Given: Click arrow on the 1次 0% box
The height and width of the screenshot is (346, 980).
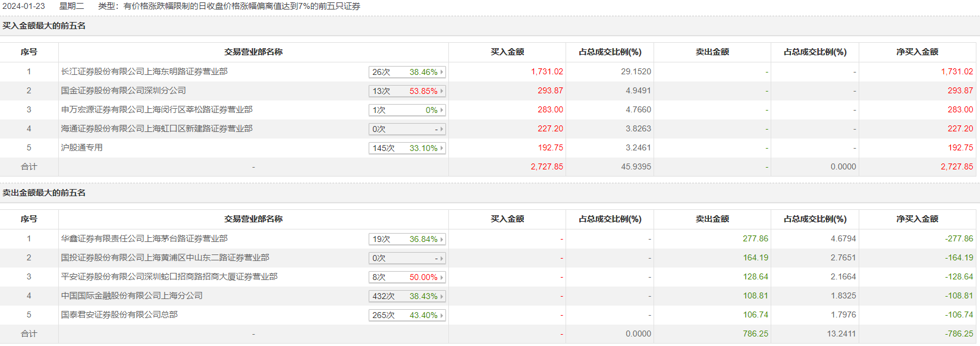Looking at the screenshot, I should (442, 110).
